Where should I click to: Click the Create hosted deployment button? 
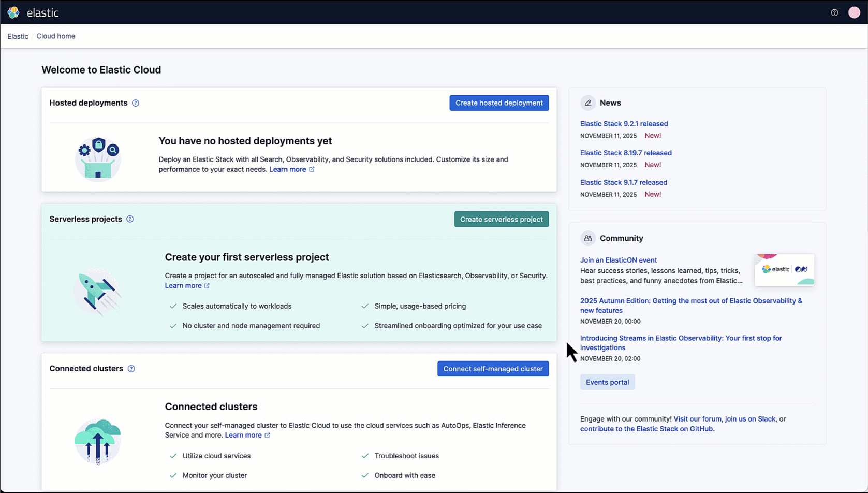pyautogui.click(x=498, y=103)
